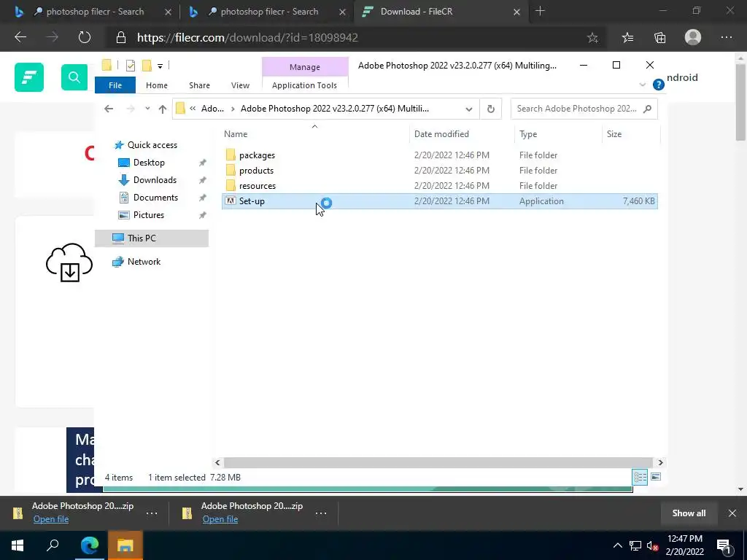Image resolution: width=747 pixels, height=560 pixels.
Task: Click New folder icon in quick access toolbar
Action: coord(147,66)
